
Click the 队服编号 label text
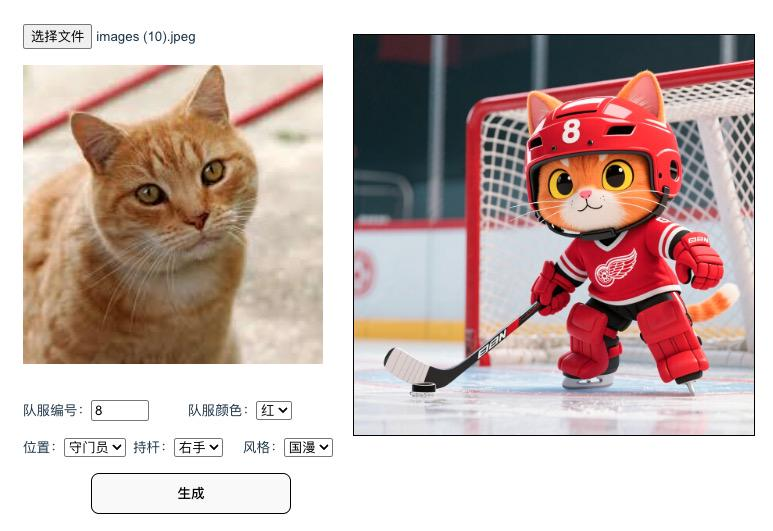[53, 410]
